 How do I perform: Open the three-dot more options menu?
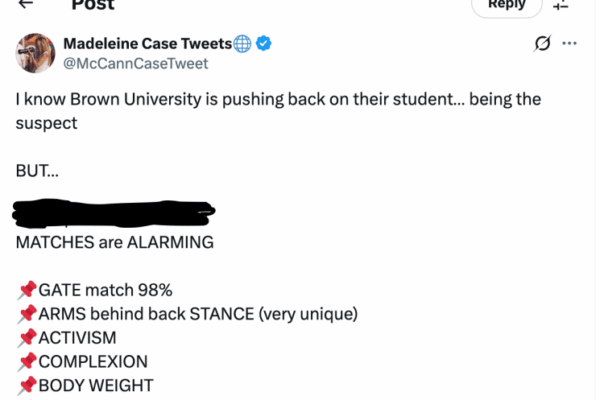(x=570, y=43)
